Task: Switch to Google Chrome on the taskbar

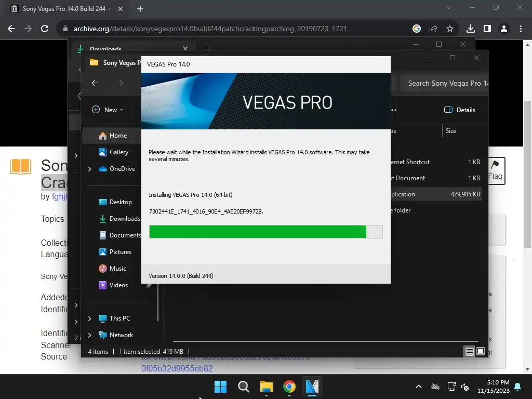Action: point(289,387)
